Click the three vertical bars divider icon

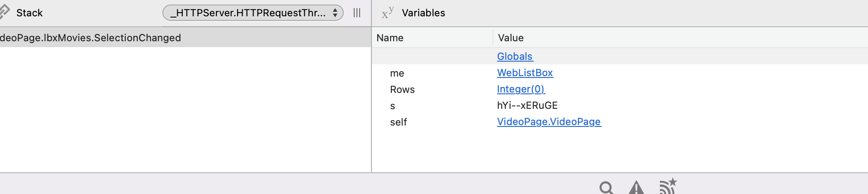point(357,13)
